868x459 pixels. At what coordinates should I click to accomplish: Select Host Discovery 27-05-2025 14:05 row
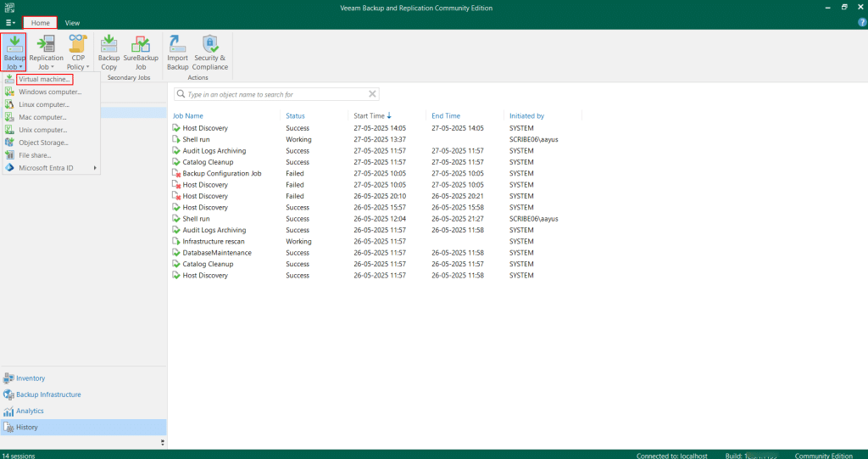click(x=376, y=128)
